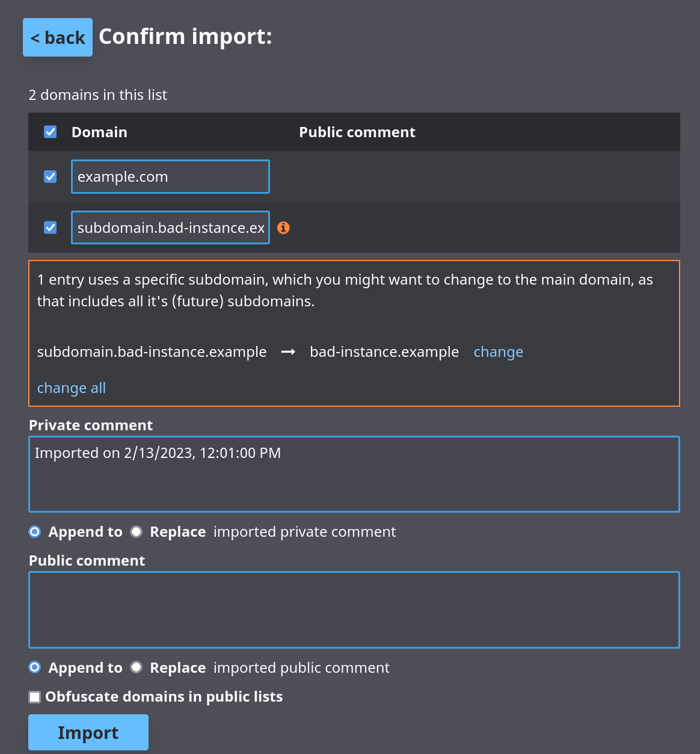Select Append to for imported private comment
This screenshot has height=754, width=700.
(34, 531)
